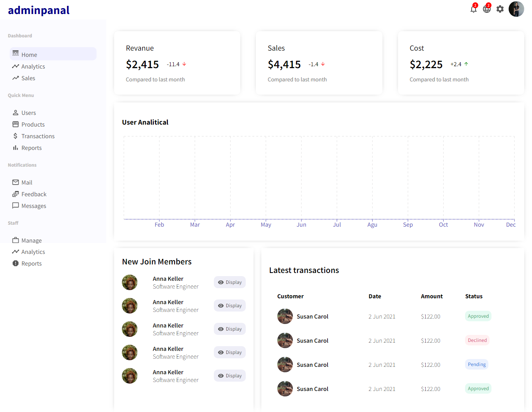Click the May label on chart axis
Screen dimensions: 532x412
point(266,225)
